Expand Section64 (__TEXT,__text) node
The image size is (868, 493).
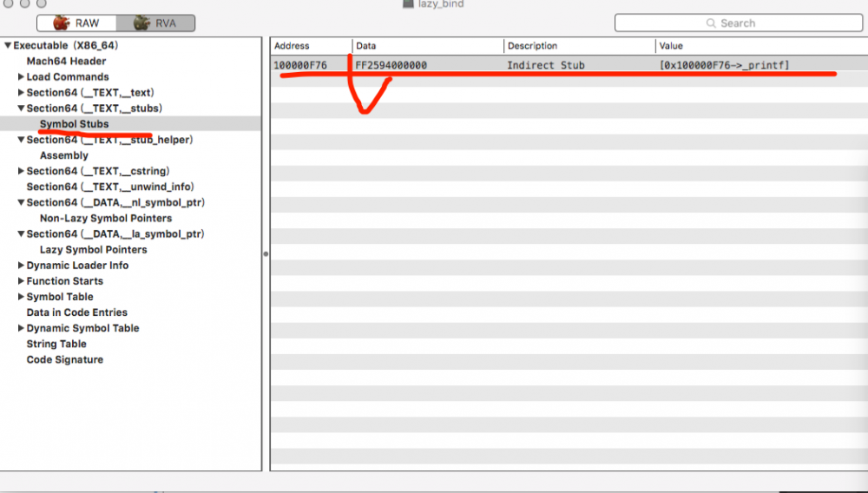pyautogui.click(x=21, y=92)
